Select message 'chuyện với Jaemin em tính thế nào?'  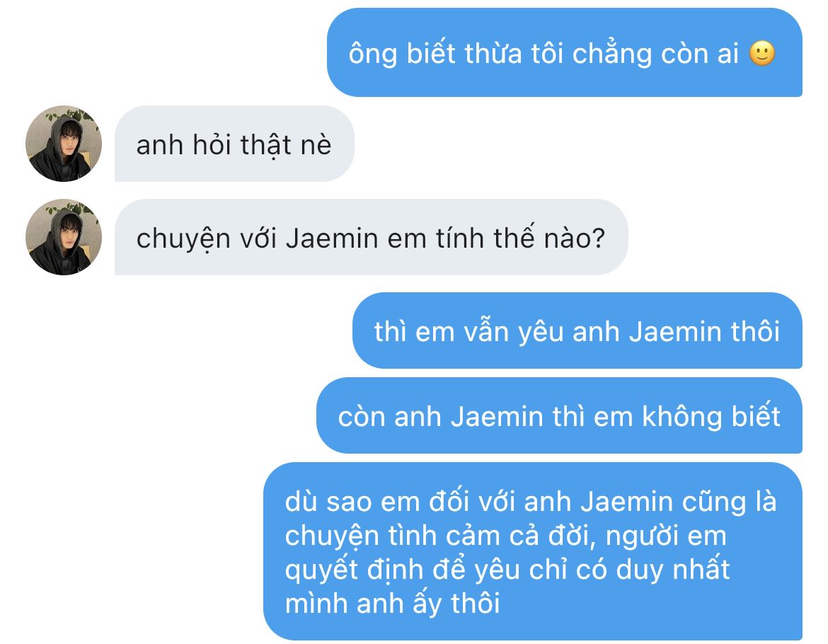pos(372,237)
